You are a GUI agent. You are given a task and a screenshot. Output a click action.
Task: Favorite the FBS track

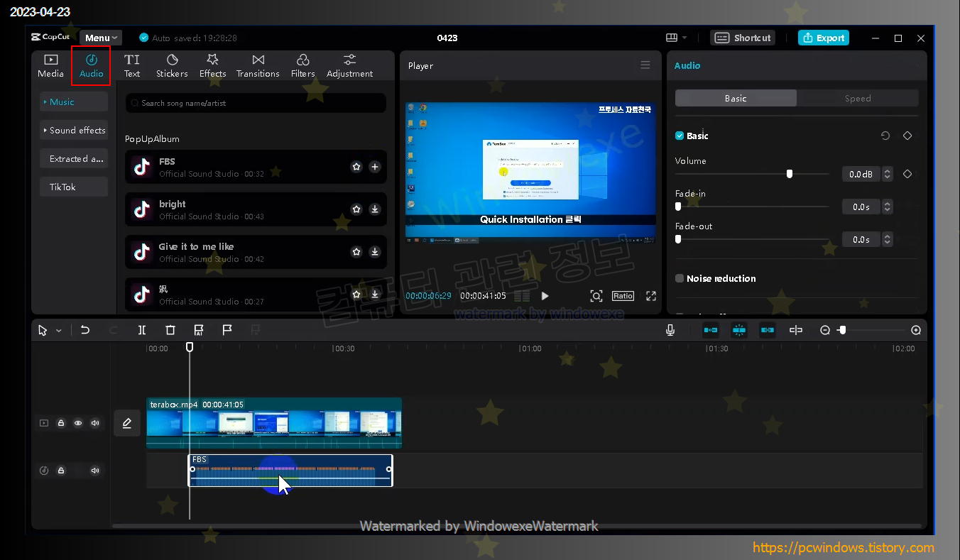(356, 167)
